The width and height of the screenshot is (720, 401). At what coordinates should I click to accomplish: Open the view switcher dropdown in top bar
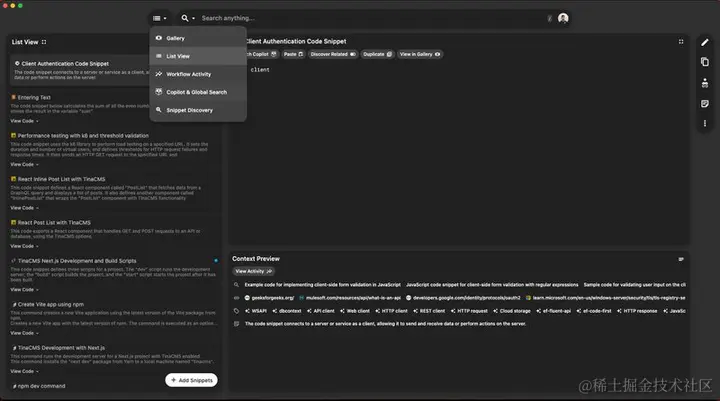click(160, 18)
